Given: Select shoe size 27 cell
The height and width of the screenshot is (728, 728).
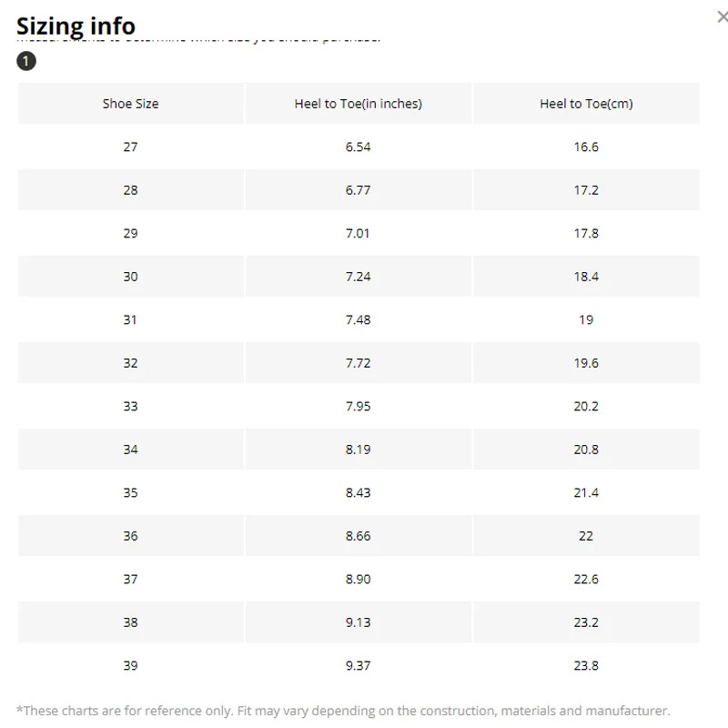Looking at the screenshot, I should [x=130, y=147].
